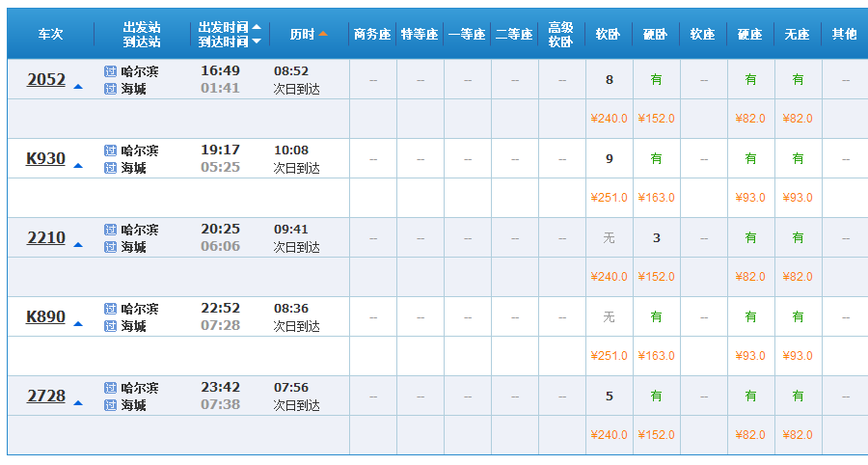Viewport: 868px width, 465px height.
Task: Click the 历时 header label
Action: coord(302,35)
